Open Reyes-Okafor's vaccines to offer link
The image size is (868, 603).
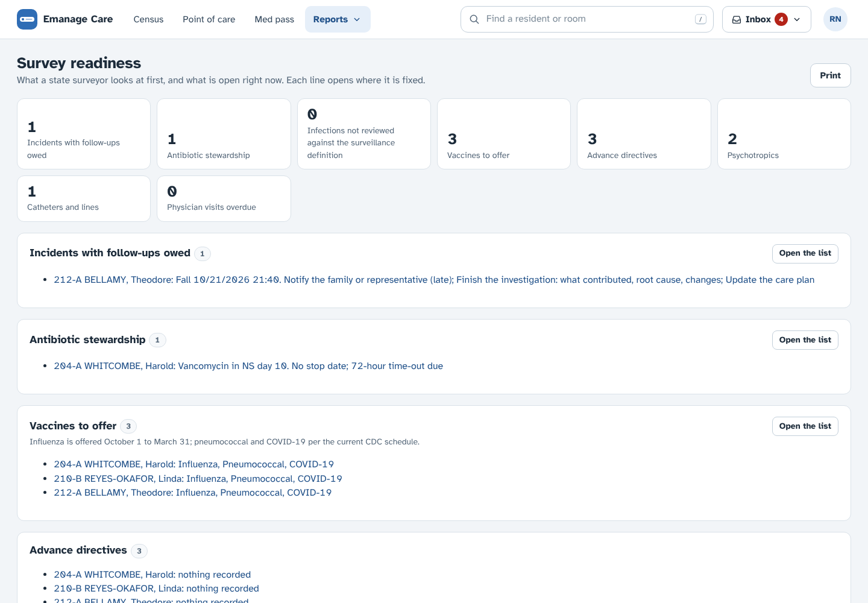click(x=198, y=479)
